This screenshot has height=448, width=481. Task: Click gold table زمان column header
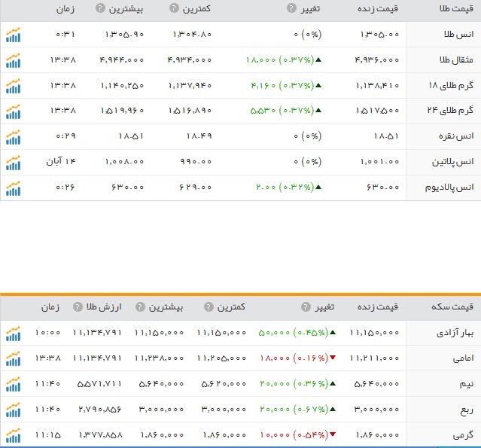click(x=65, y=8)
